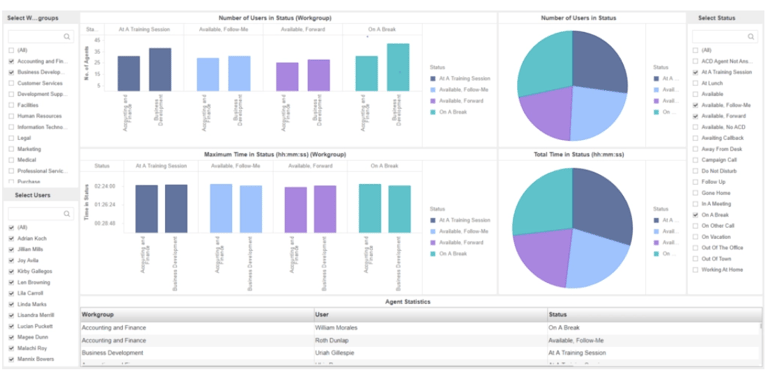Image resolution: width=770 pixels, height=372 pixels.
Task: Click the Available, Forward legend swatch in Maximum Time chart
Action: coord(433,242)
